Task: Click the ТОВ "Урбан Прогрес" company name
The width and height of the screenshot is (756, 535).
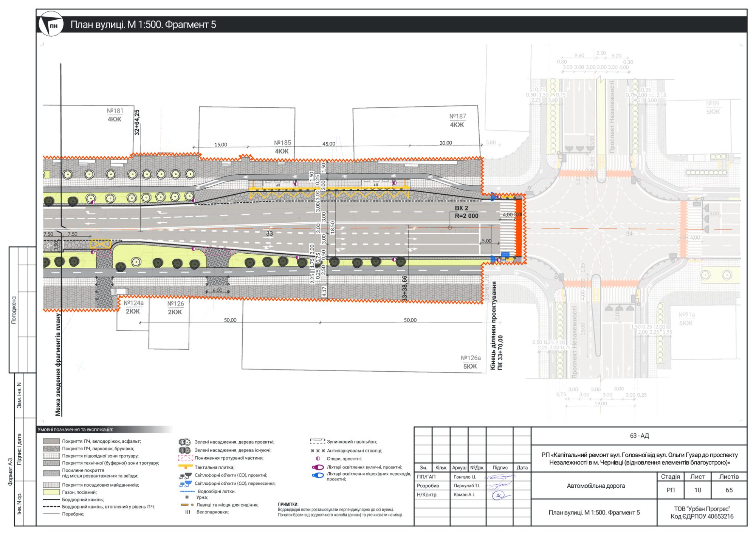Action: point(702,509)
